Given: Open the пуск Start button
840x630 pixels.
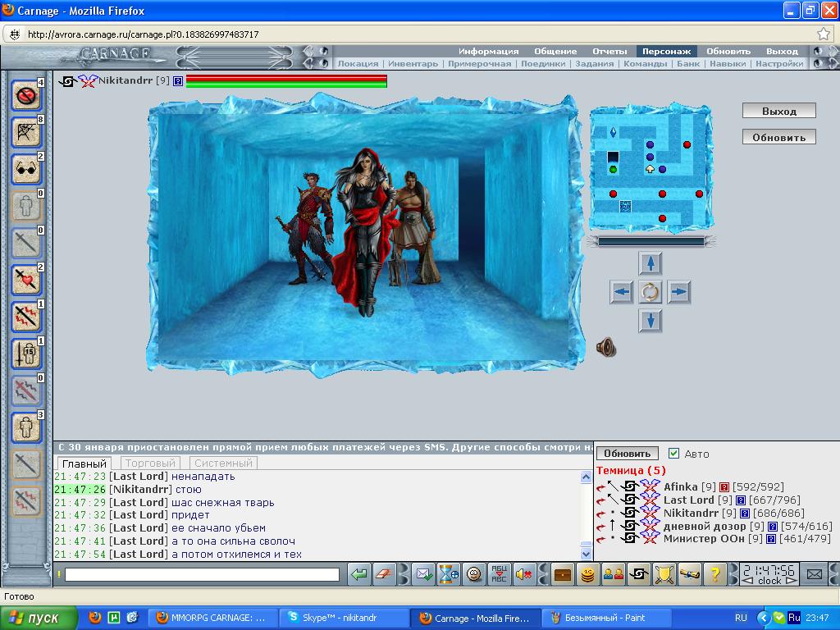Looking at the screenshot, I should click(x=39, y=618).
